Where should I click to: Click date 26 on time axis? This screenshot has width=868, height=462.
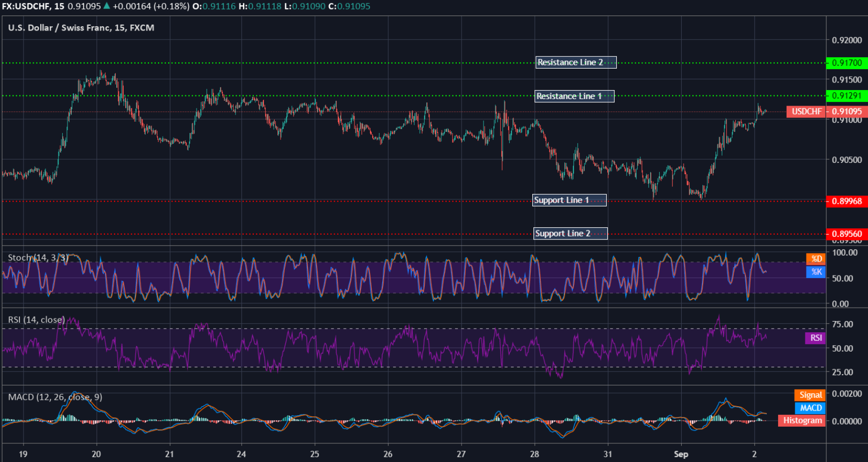[388, 454]
